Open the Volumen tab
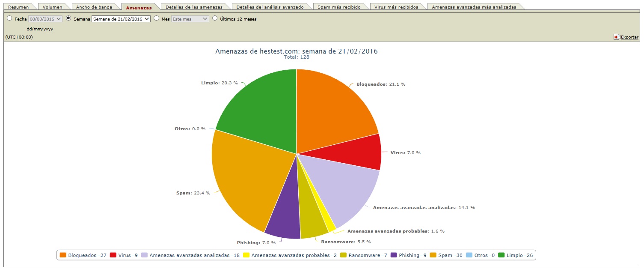Screen dimensions: 644x275 (52, 7)
